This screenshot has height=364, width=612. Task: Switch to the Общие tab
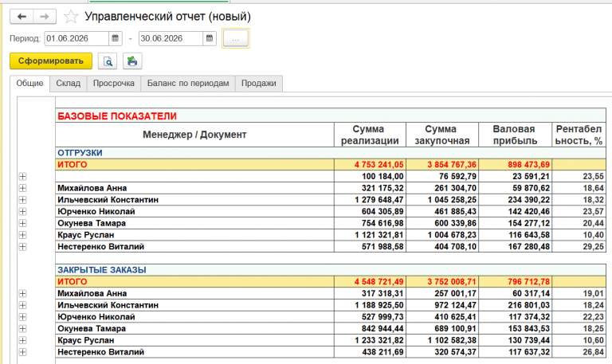click(x=29, y=83)
